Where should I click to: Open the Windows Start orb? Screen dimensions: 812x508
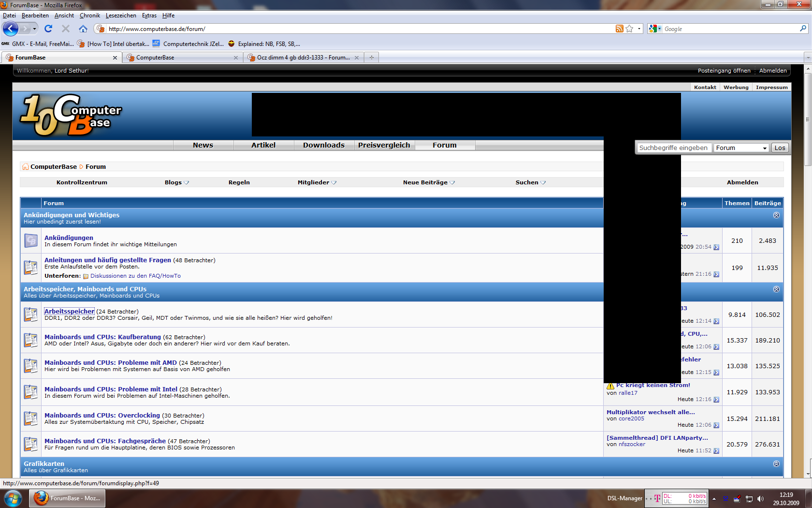(x=13, y=498)
